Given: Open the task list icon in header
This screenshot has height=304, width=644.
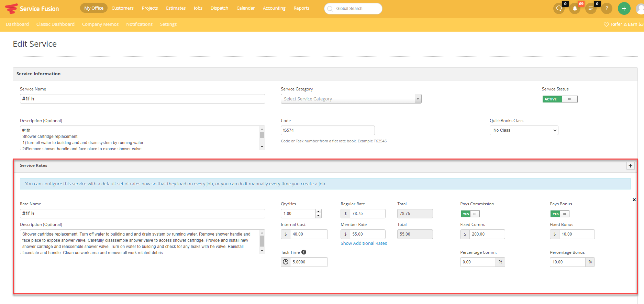Looking at the screenshot, I should coord(591,8).
